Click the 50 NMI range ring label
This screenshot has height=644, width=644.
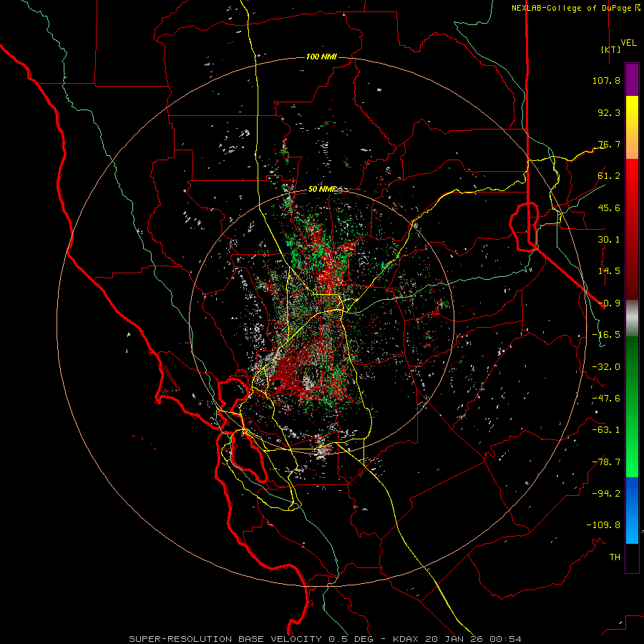pyautogui.click(x=321, y=189)
